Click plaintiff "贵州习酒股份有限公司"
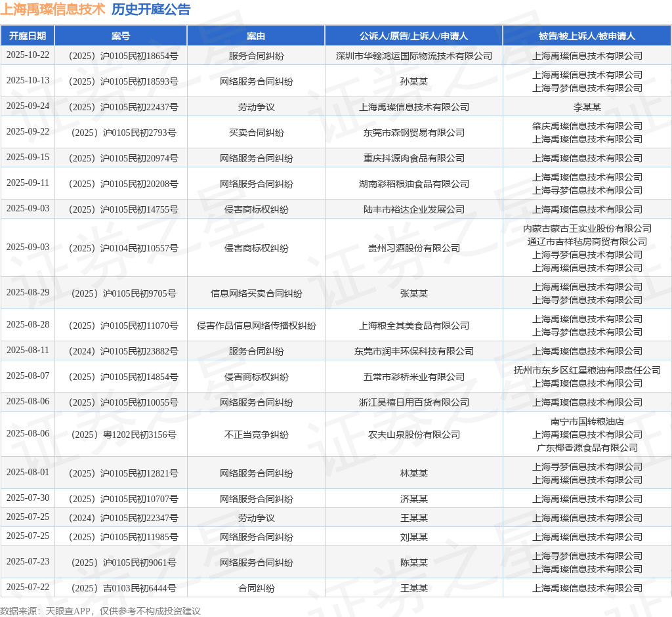This screenshot has height=617, width=672. click(414, 248)
